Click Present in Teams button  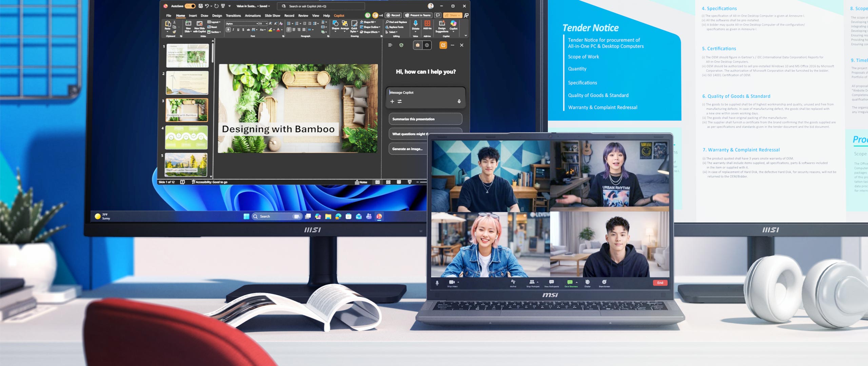418,16
